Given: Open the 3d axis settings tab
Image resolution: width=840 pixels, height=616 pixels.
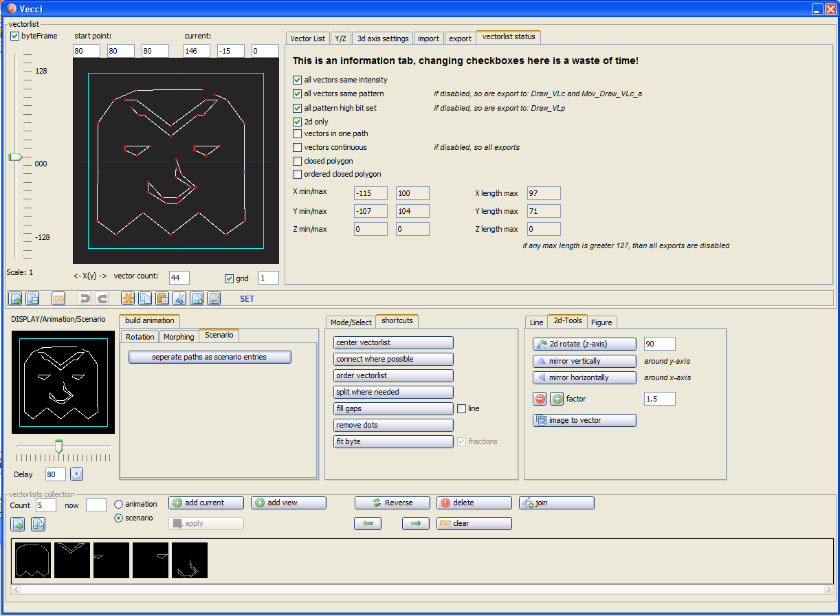Looking at the screenshot, I should coord(382,38).
